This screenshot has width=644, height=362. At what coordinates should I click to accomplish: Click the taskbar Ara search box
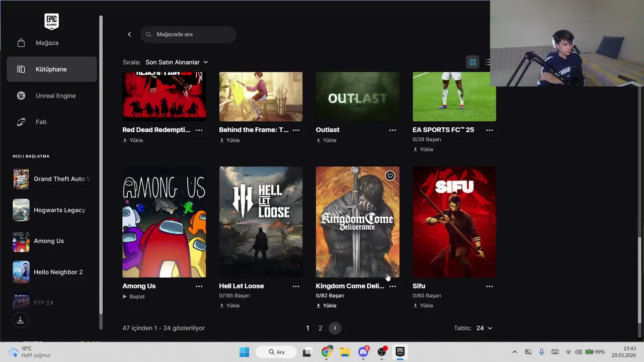(x=276, y=352)
